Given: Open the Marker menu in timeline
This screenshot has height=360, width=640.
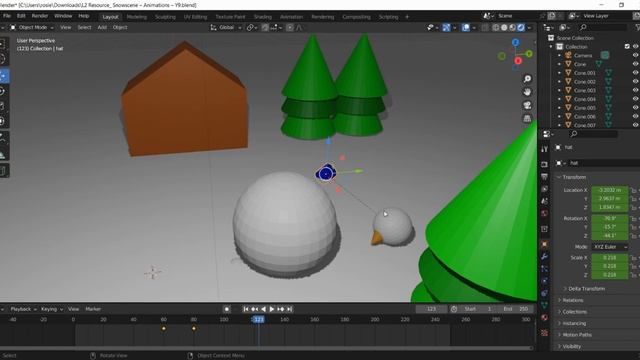Looking at the screenshot, I should point(93,309).
